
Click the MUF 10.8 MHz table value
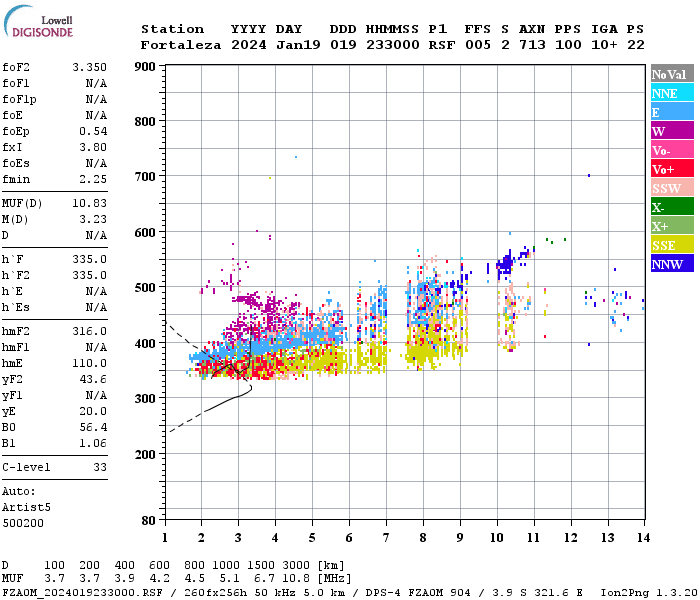[x=295, y=579]
